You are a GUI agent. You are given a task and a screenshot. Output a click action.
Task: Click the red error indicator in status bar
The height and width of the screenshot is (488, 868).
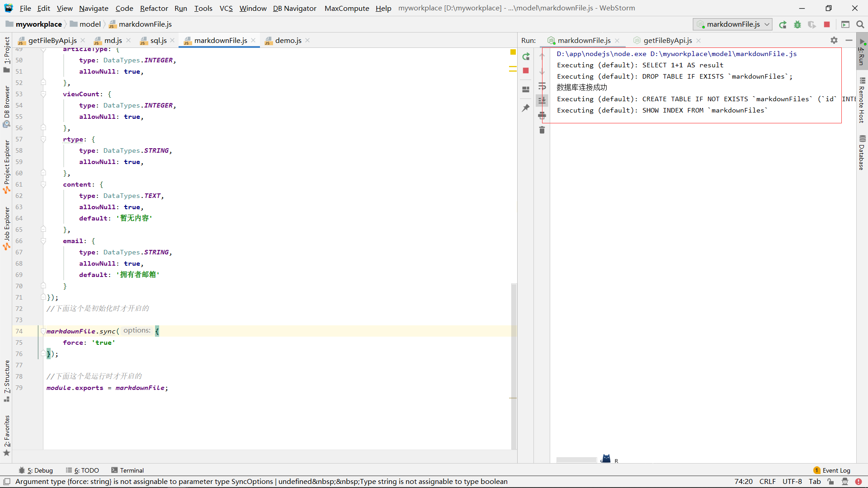[859, 482]
